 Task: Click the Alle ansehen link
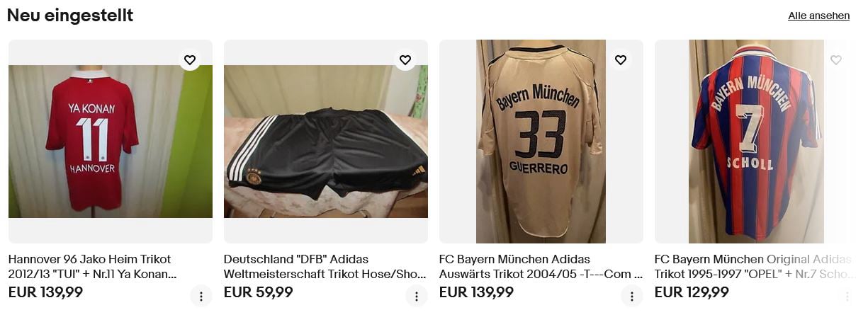coord(818,16)
